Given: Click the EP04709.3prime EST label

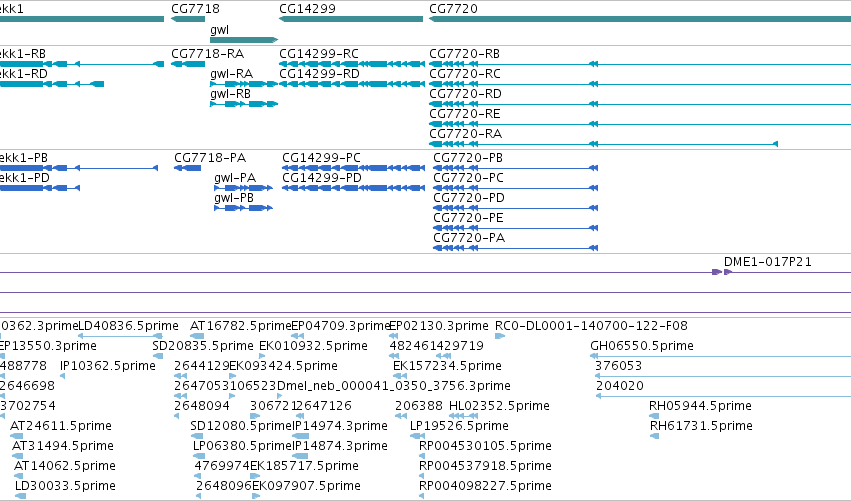Looking at the screenshot, I should [341, 326].
